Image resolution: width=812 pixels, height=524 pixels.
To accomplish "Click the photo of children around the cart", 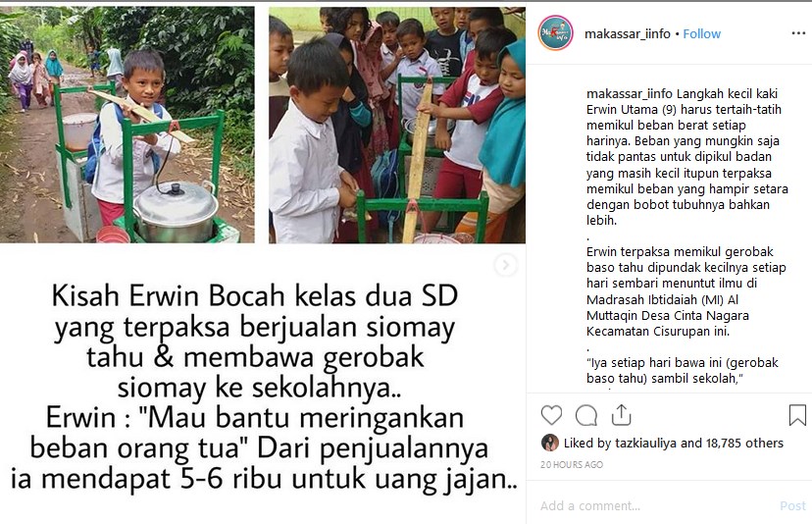I will click(397, 125).
